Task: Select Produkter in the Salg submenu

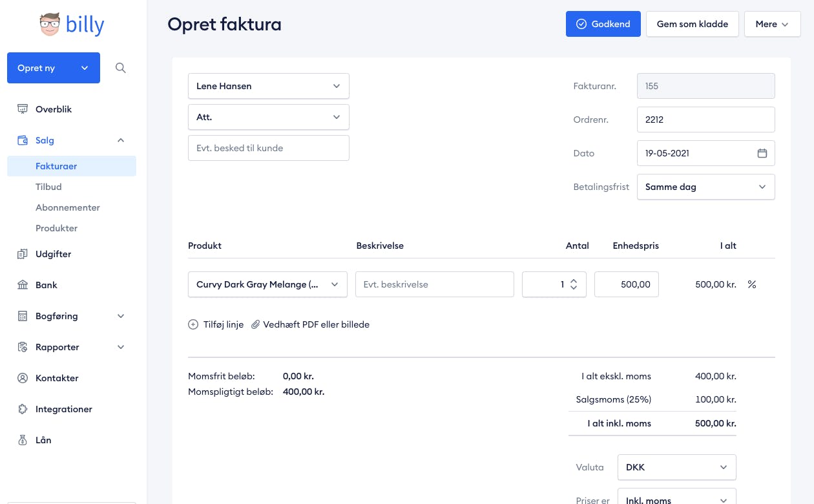Action: click(56, 228)
